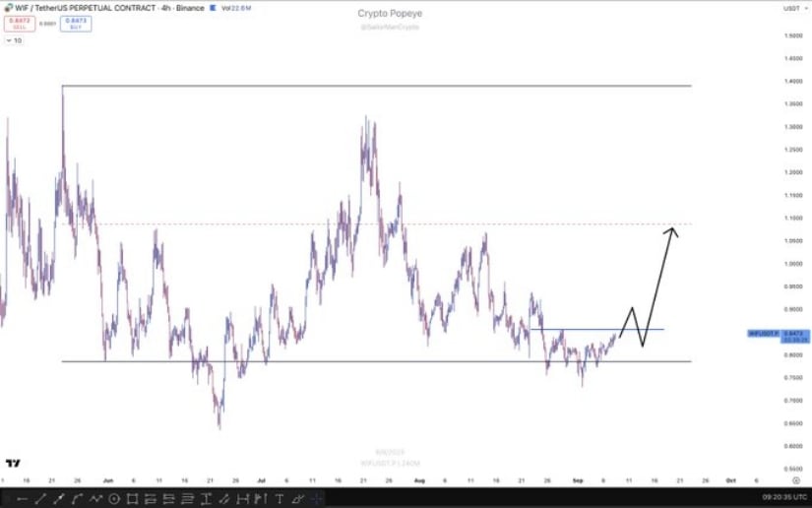
Task: Select the short blue horizontal line
Action: (x=597, y=330)
